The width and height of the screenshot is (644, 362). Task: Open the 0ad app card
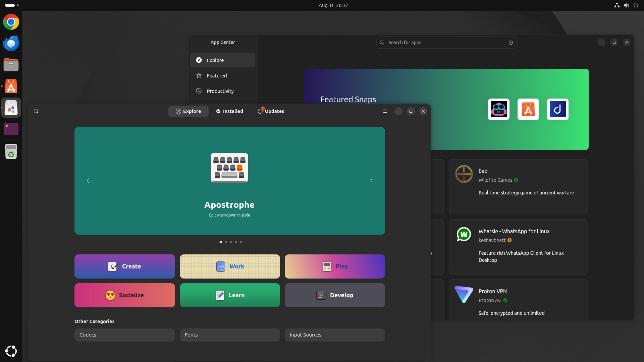[518, 187]
